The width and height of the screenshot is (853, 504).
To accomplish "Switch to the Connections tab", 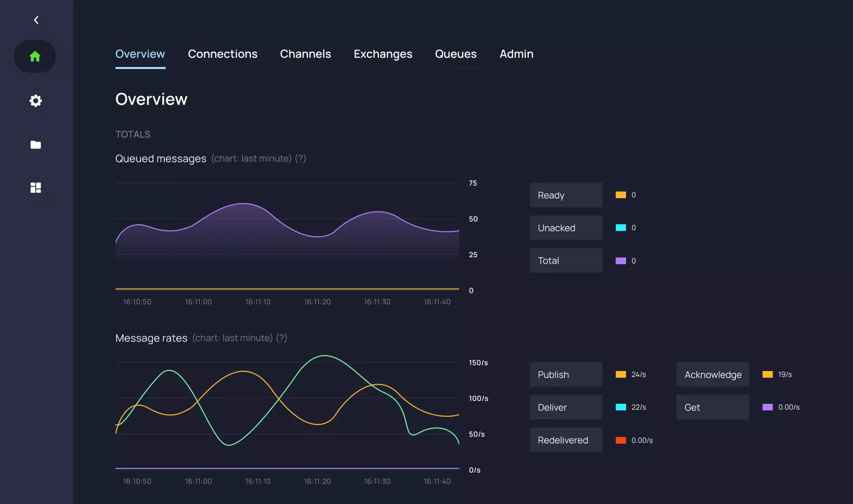I will [x=222, y=54].
